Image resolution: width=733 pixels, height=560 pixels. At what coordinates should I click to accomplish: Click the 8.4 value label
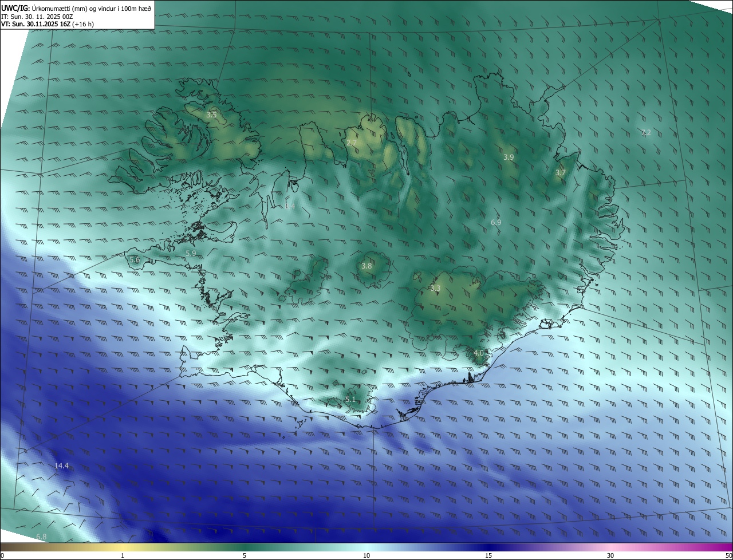[290, 206]
